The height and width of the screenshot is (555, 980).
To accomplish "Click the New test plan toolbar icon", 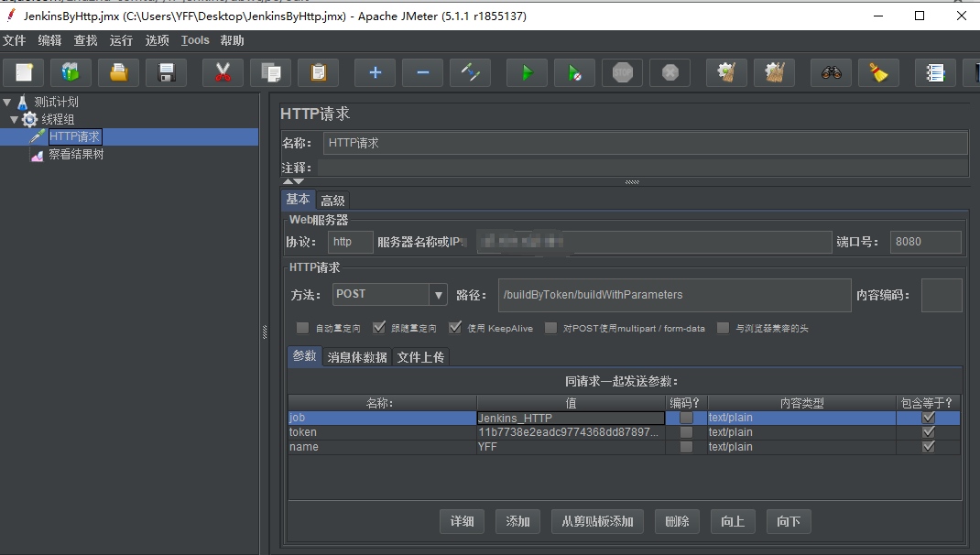I will click(x=24, y=72).
